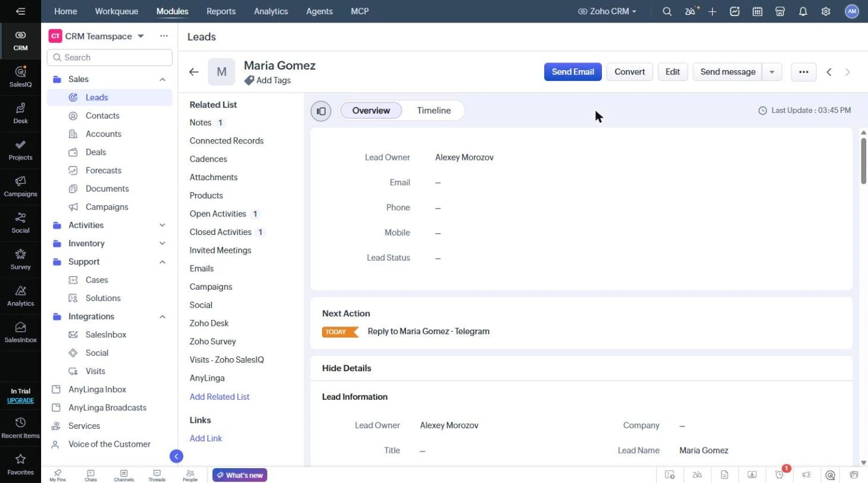Collapse the Support folder

click(163, 262)
